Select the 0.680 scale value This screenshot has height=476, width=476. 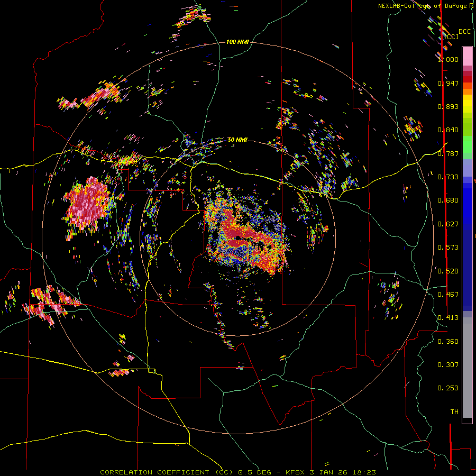click(448, 200)
